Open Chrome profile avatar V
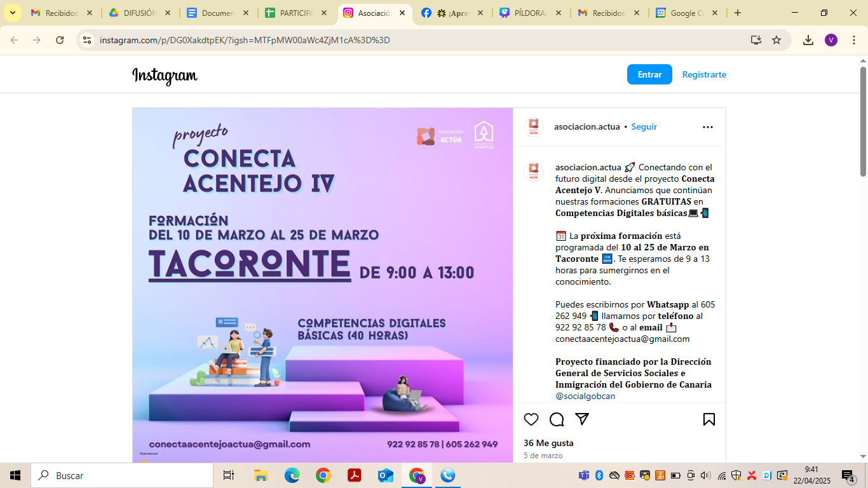This screenshot has height=488, width=868. coord(831,40)
